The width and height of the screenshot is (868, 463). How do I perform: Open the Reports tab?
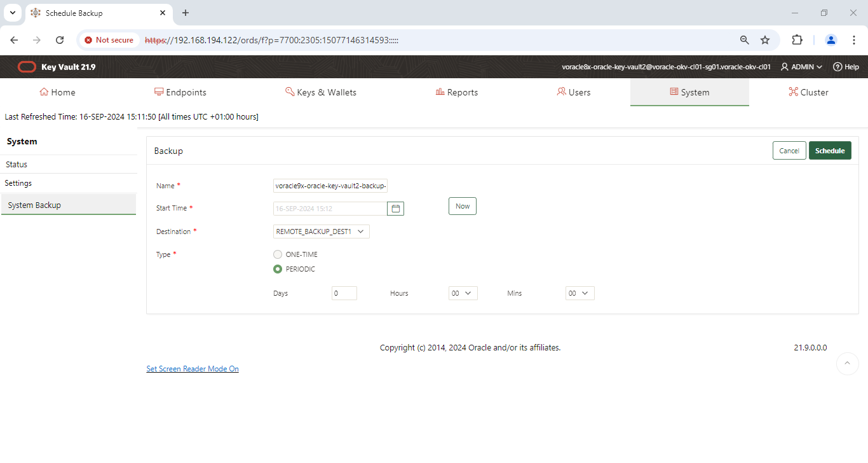456,92
